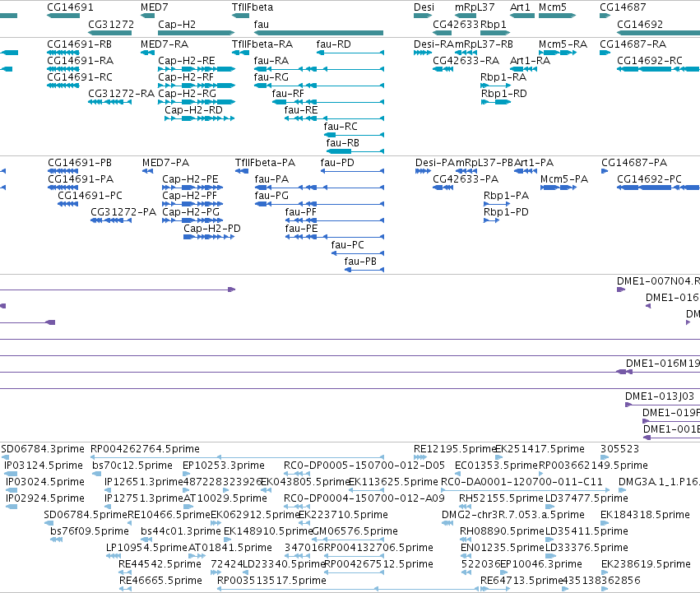Select the CG42633 gene
The image size is (700, 593).
443,33
